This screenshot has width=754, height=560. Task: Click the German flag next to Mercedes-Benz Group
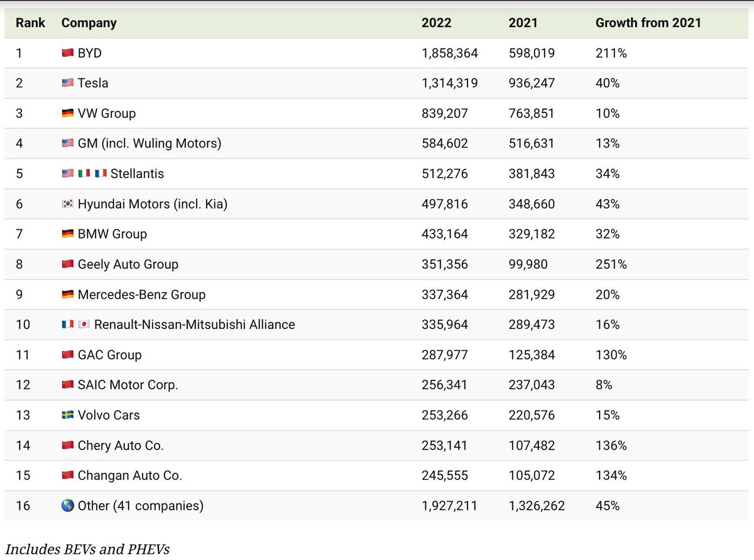[68, 294]
